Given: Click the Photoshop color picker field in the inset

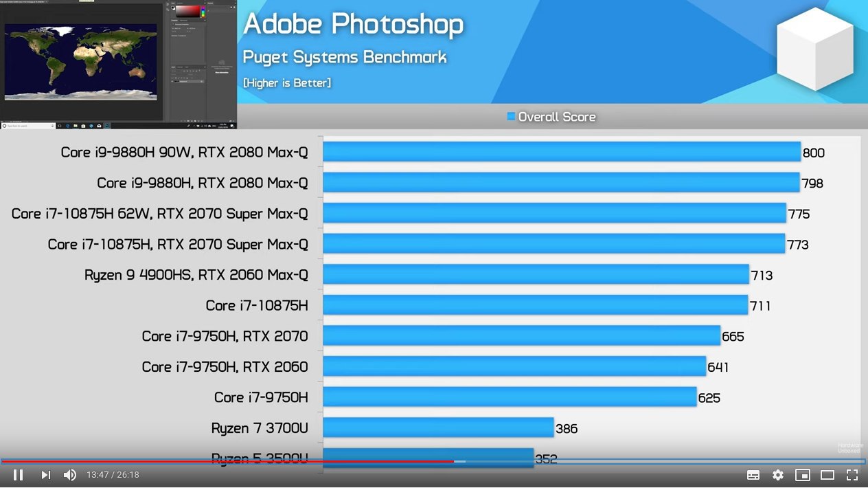Looking at the screenshot, I should click(187, 11).
